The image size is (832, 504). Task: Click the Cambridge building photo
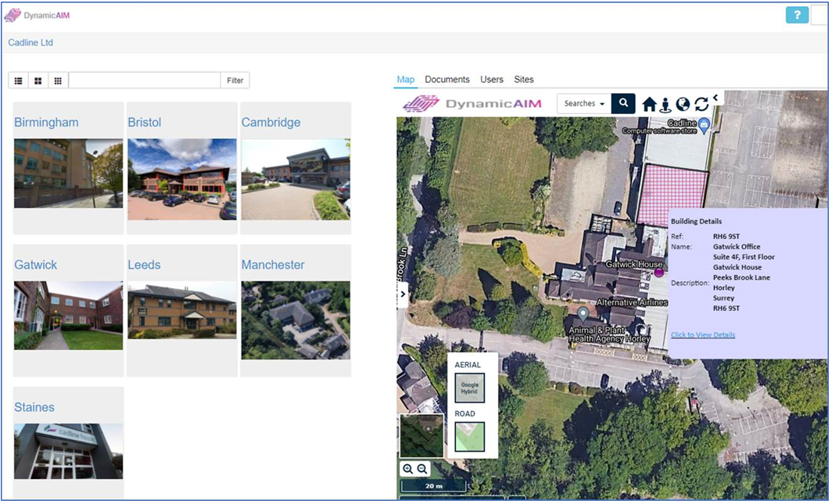pyautogui.click(x=296, y=179)
